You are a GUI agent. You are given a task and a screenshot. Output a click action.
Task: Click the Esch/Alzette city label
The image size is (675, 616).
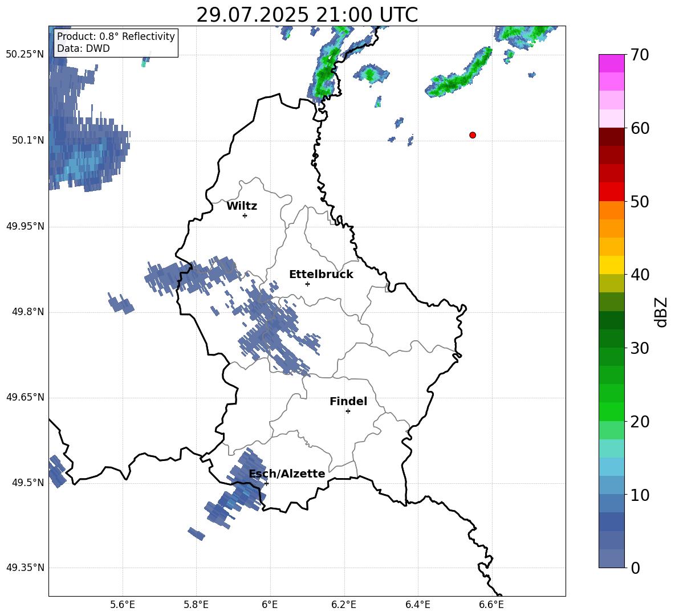[x=287, y=474]
